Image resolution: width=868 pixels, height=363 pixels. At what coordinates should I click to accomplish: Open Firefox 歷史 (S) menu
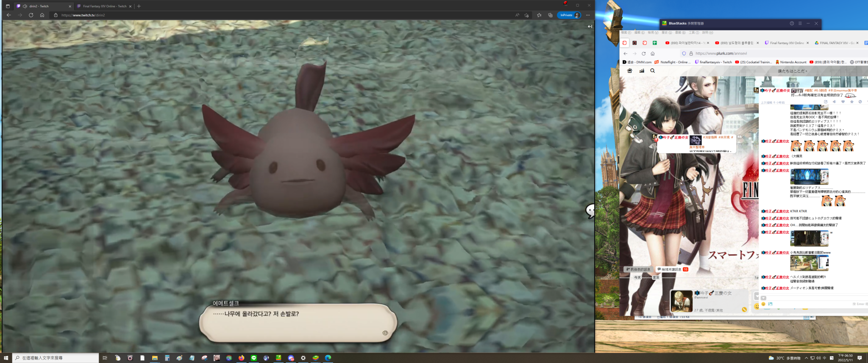click(668, 33)
